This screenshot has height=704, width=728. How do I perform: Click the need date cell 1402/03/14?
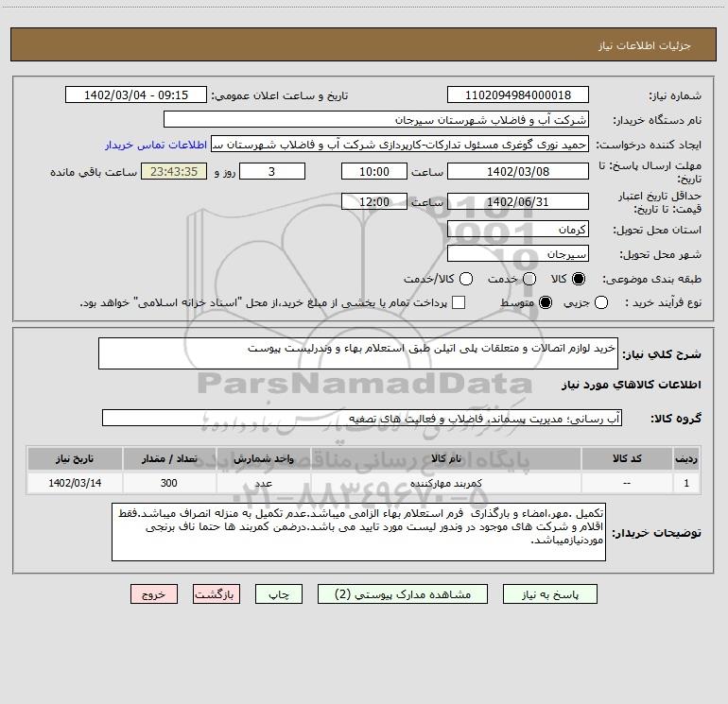(75, 483)
